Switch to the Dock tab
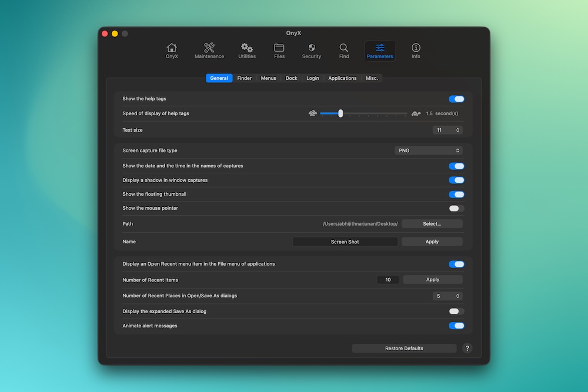 coord(292,78)
